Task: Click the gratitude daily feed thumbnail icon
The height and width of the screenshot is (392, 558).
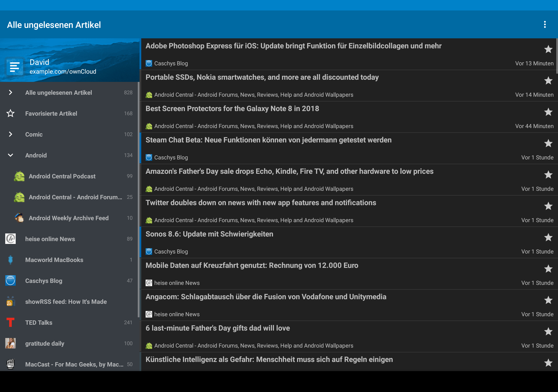Action: [x=10, y=343]
